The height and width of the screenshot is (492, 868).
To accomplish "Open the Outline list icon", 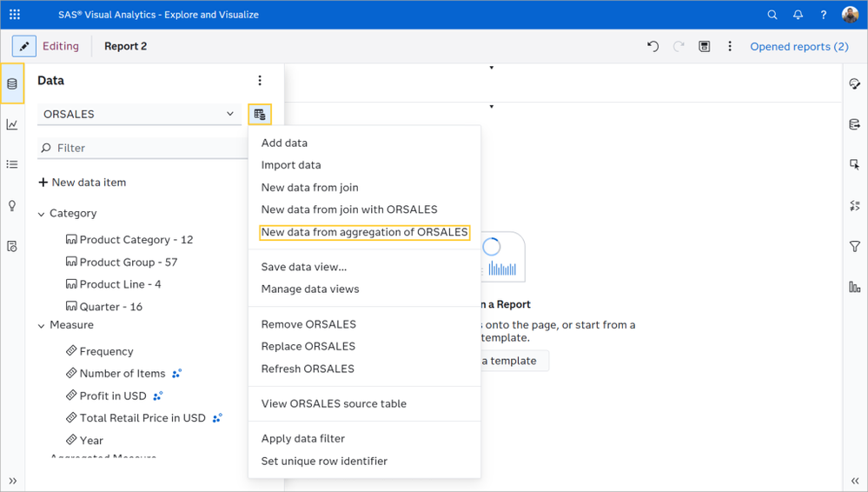I will coord(12,164).
